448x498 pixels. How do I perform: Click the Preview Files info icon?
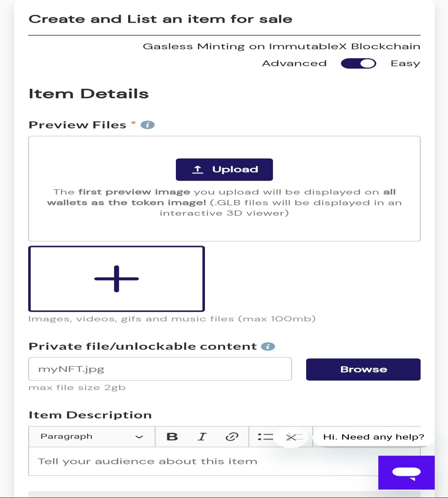point(148,125)
